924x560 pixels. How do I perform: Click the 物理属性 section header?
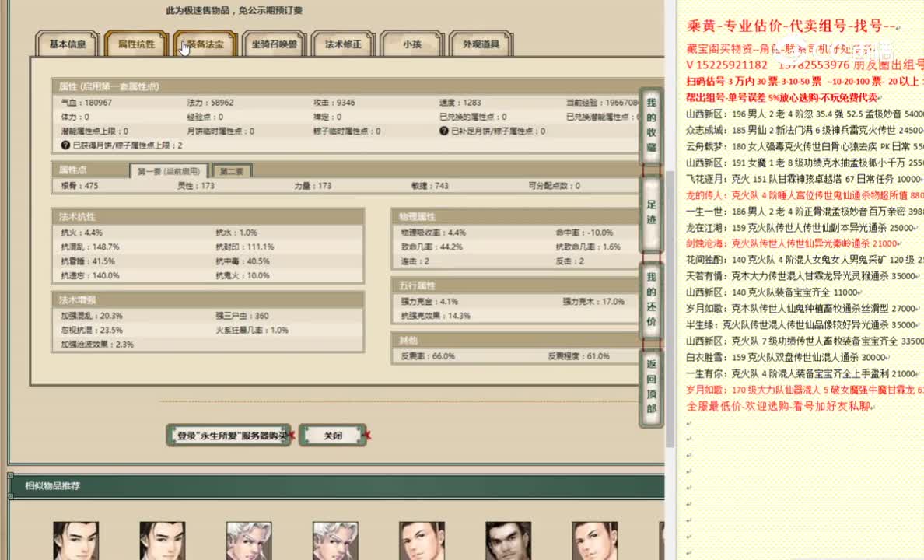pyautogui.click(x=516, y=216)
